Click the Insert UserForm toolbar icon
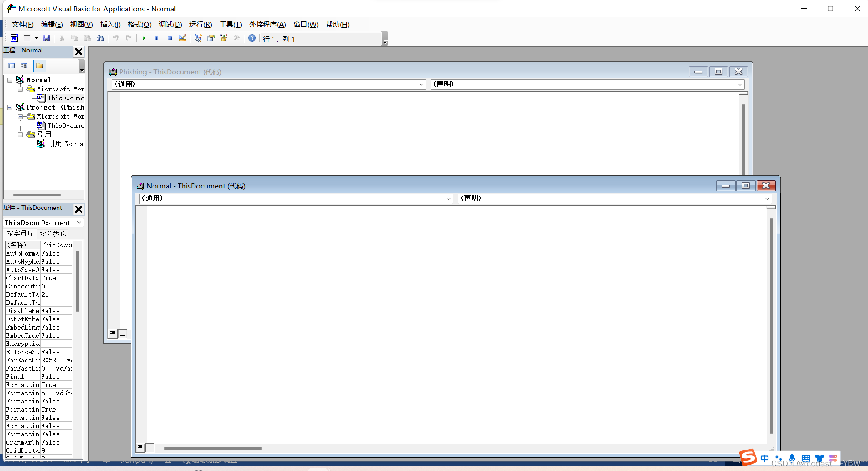 pos(27,38)
